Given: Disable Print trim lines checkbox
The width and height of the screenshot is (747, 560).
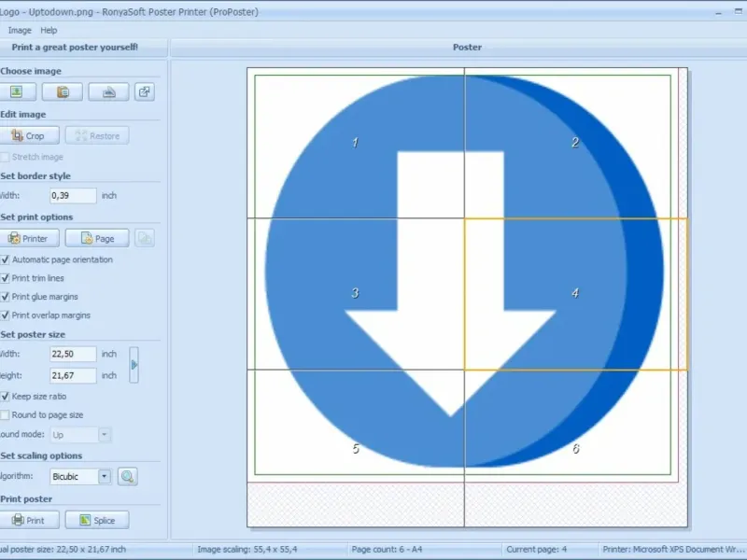Looking at the screenshot, I should (x=5, y=278).
